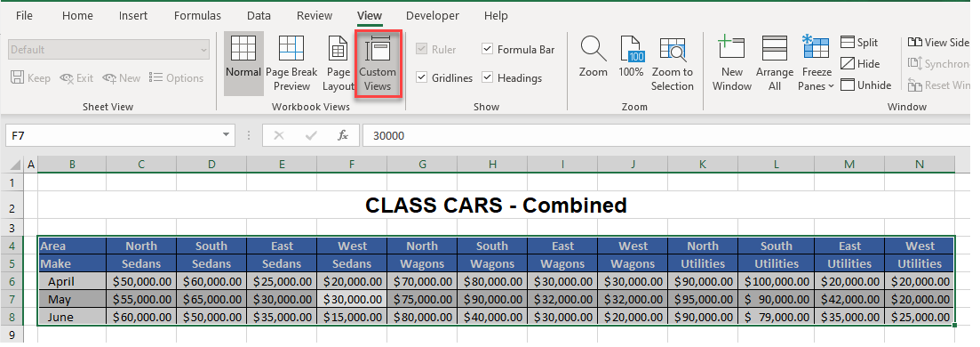This screenshot has width=980, height=347.
Task: Select the Make header cell
Action: [72, 263]
